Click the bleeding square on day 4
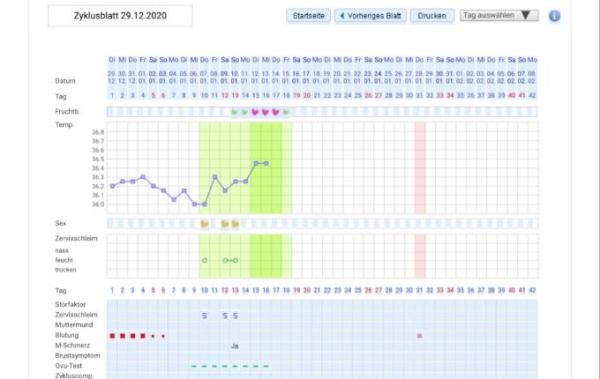The width and height of the screenshot is (600, 379). pyautogui.click(x=143, y=336)
